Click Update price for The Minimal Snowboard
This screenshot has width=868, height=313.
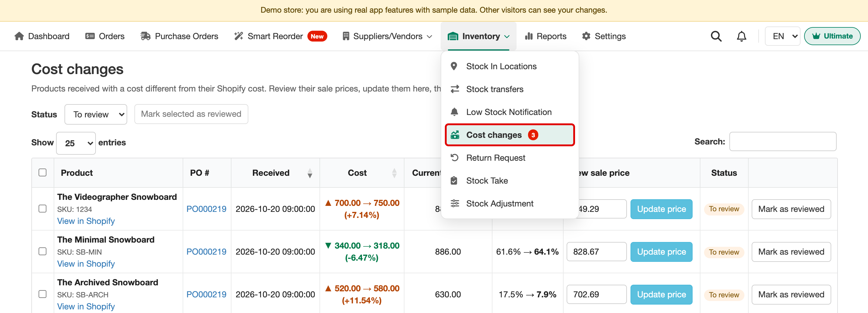(x=661, y=252)
